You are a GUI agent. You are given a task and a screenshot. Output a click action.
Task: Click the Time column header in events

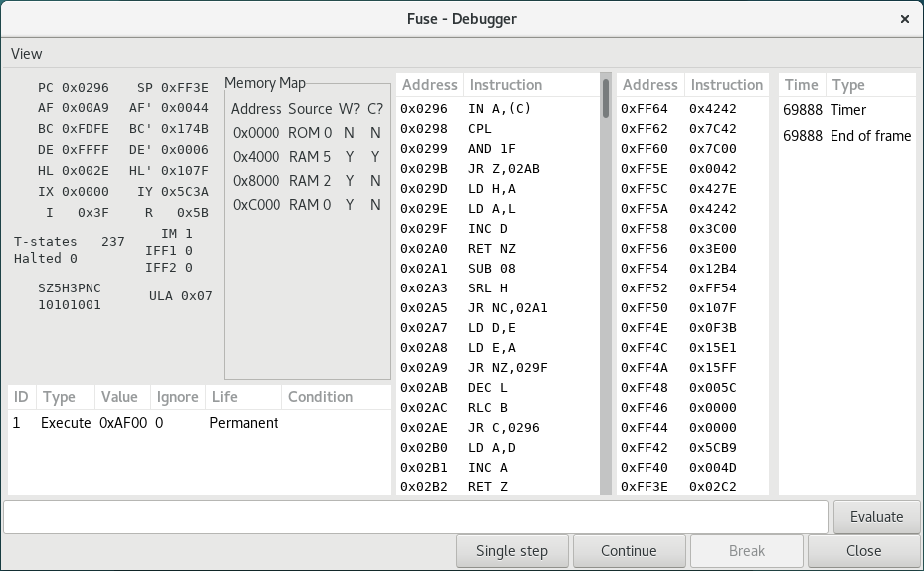802,85
